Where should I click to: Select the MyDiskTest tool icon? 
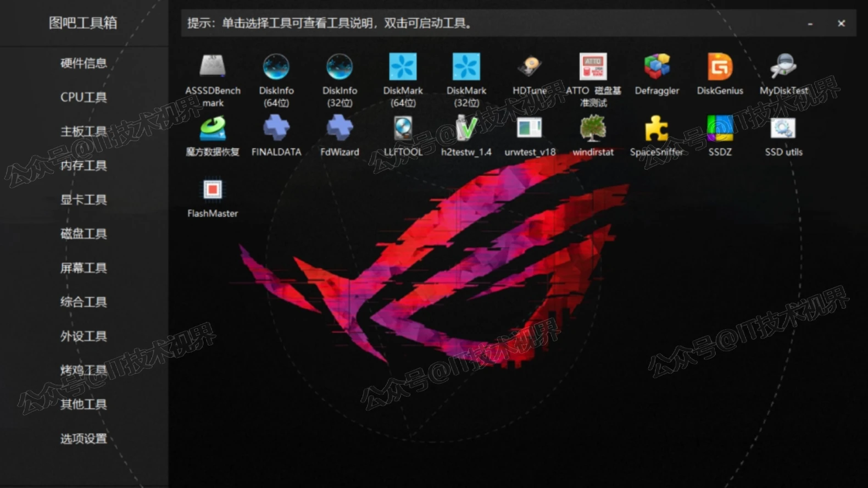click(x=783, y=66)
